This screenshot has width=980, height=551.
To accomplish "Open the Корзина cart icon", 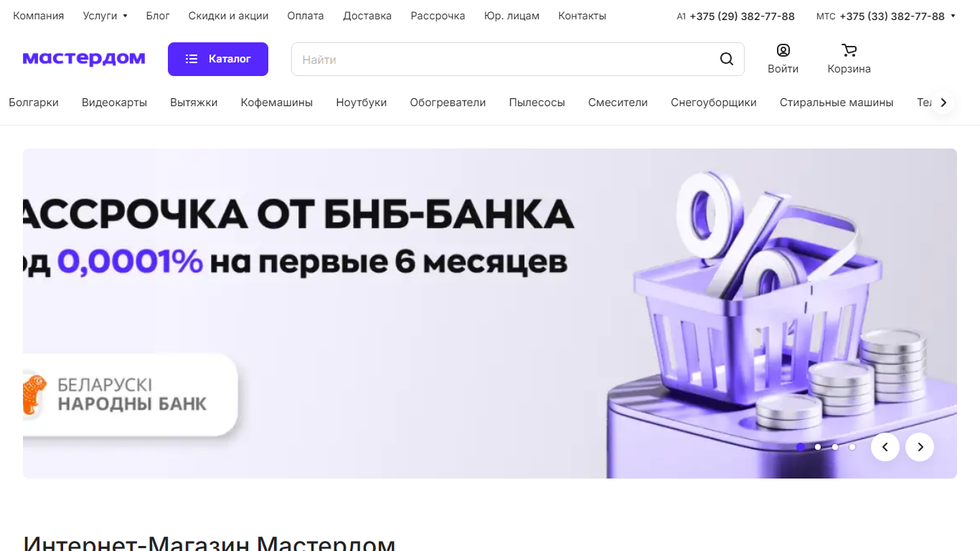I will 849,51.
